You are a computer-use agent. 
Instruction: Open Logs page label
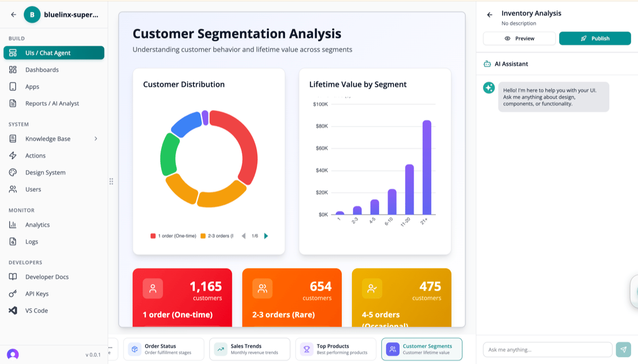pos(32,242)
